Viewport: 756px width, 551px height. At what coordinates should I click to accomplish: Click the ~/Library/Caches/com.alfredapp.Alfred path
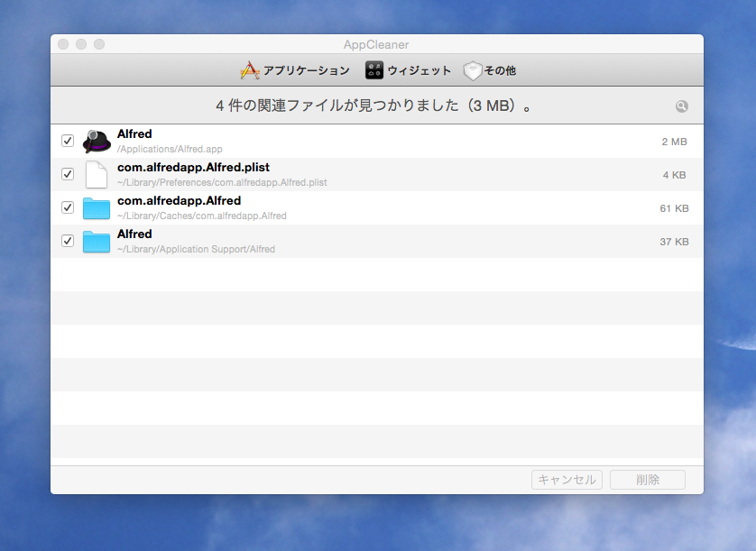point(202,216)
